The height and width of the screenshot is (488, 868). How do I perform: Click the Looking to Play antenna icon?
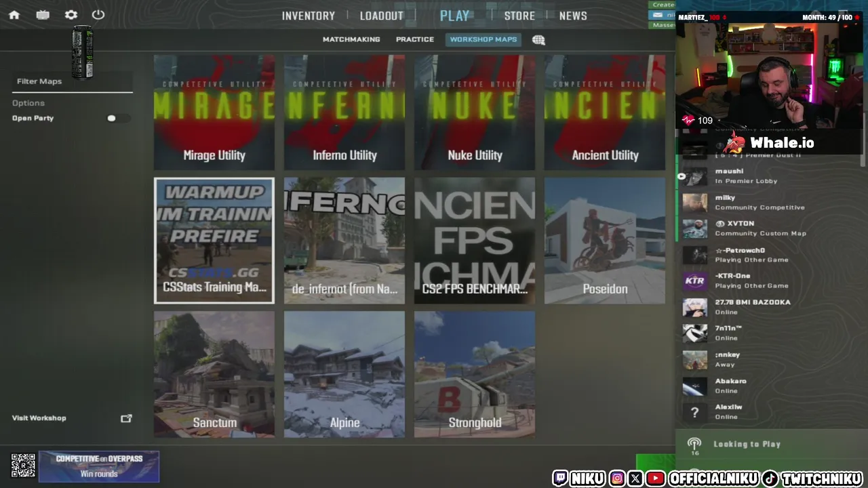pos(694,445)
